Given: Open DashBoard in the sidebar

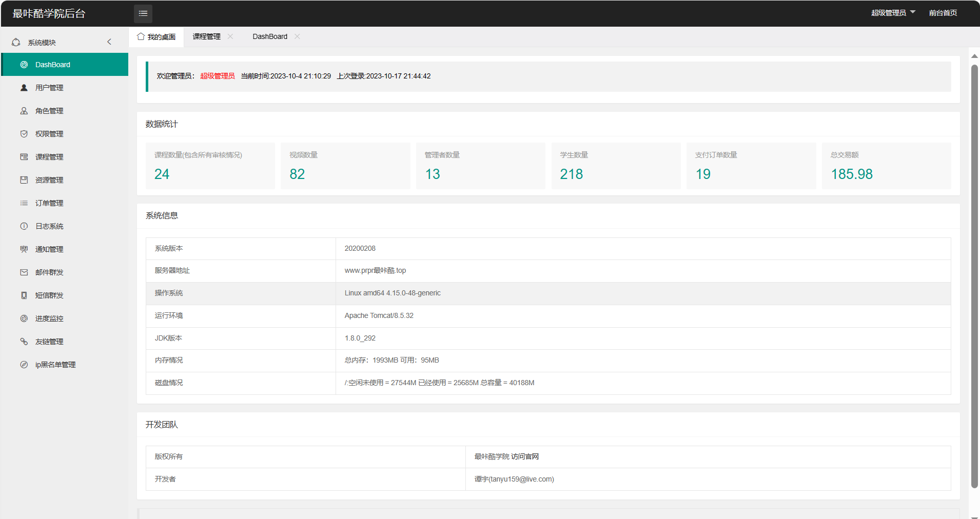Looking at the screenshot, I should click(65, 65).
